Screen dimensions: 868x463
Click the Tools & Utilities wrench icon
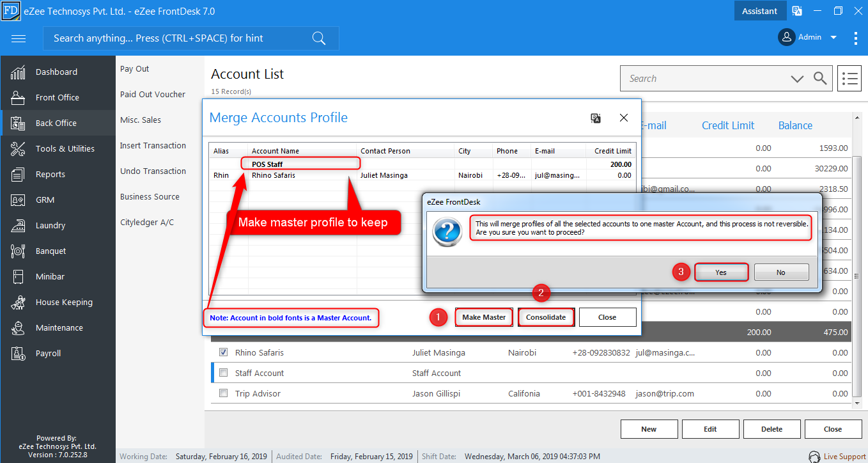click(18, 149)
